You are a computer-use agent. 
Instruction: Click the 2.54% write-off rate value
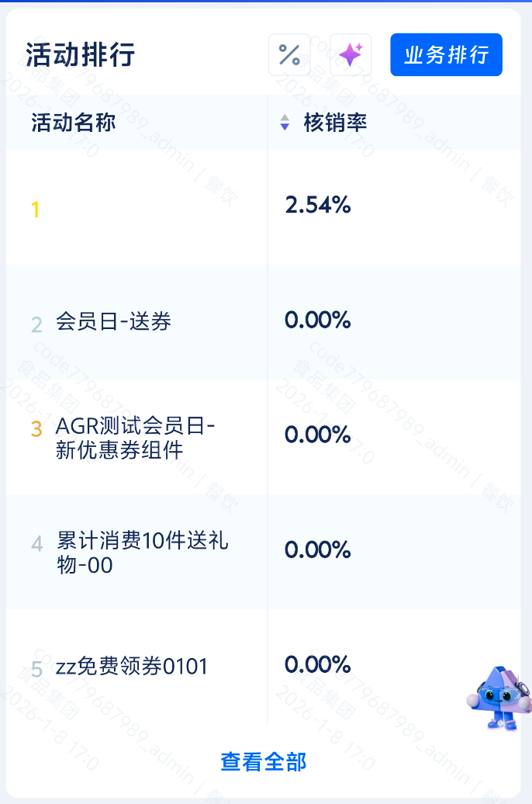coord(318,206)
